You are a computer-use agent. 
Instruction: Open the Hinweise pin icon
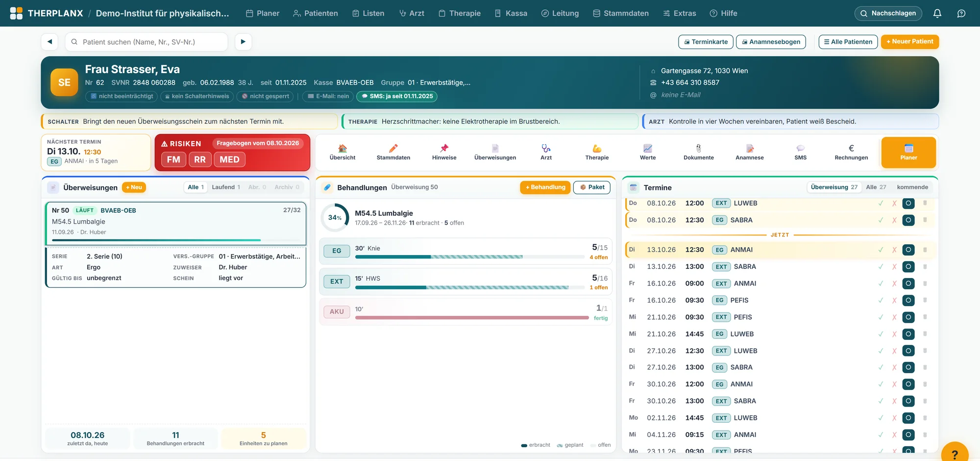click(x=444, y=148)
